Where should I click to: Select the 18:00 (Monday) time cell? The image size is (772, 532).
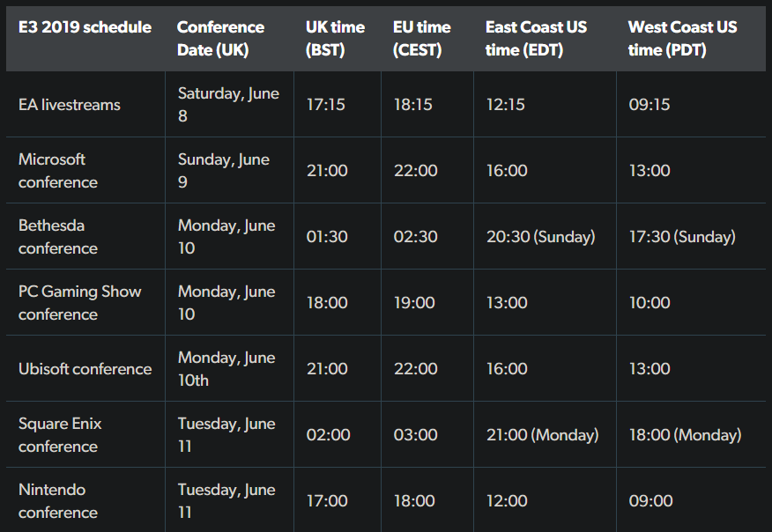coord(685,435)
